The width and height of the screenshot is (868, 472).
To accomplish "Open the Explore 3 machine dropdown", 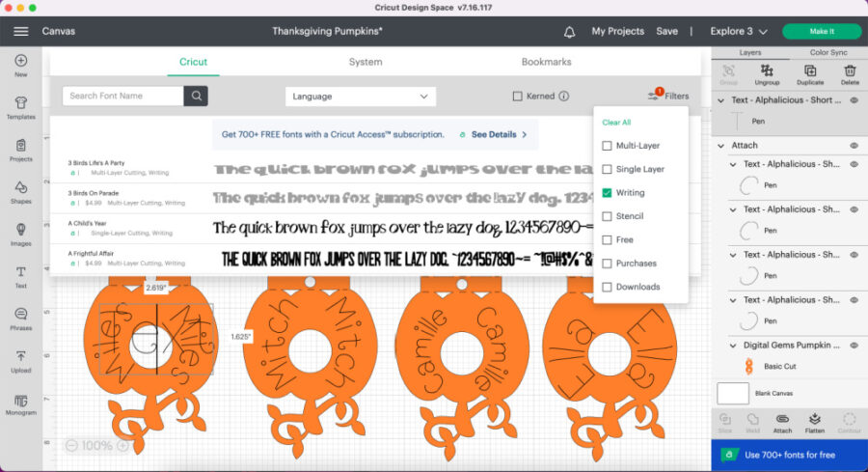I will [x=739, y=31].
